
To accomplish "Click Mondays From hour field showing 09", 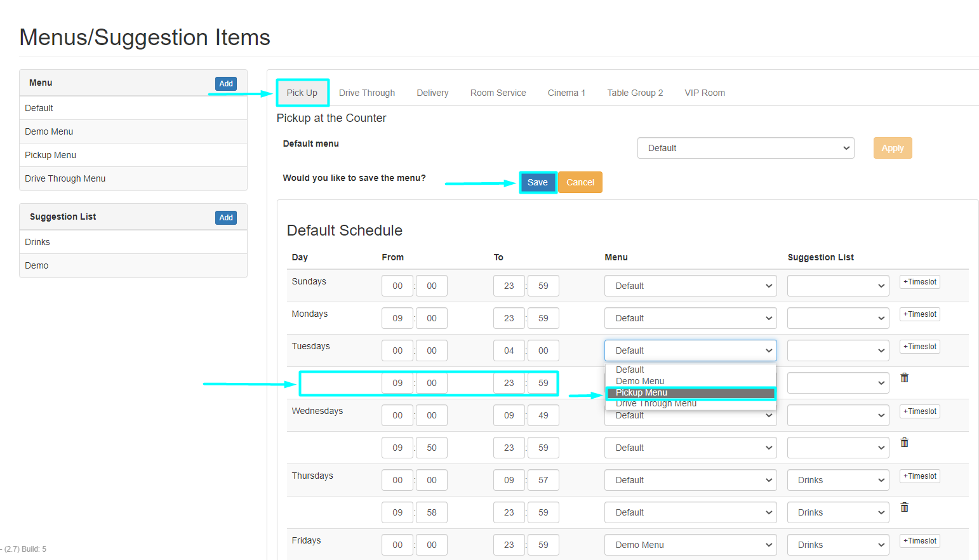I will [x=397, y=318].
